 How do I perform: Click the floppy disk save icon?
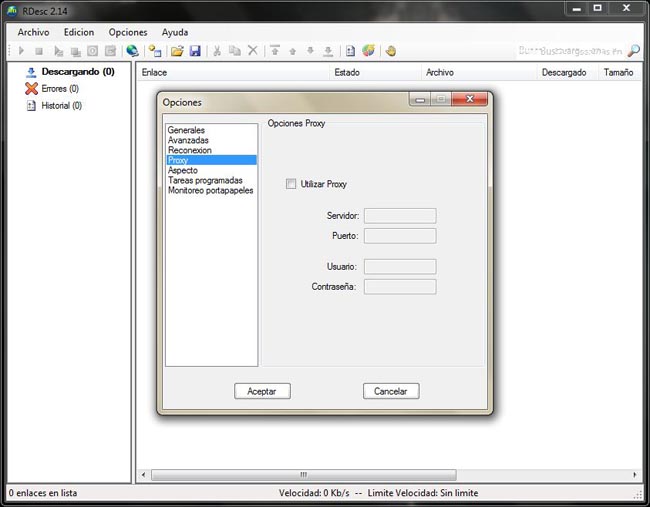click(195, 50)
